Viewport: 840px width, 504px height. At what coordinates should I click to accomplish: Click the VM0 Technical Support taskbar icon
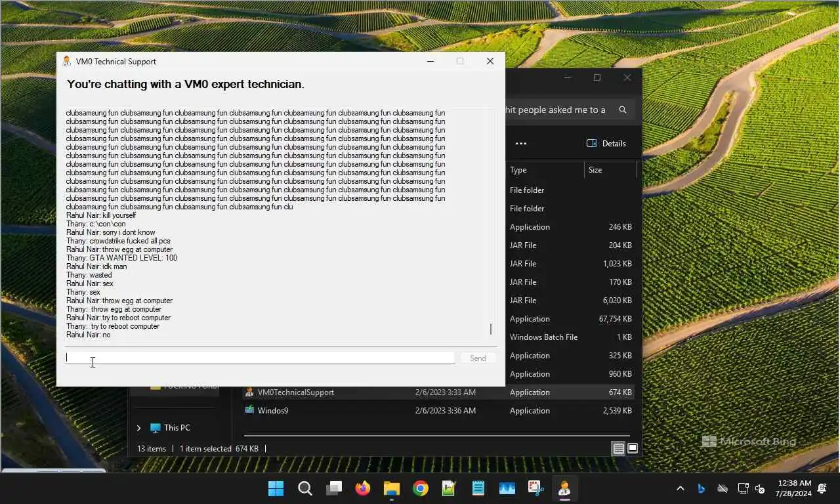(564, 488)
